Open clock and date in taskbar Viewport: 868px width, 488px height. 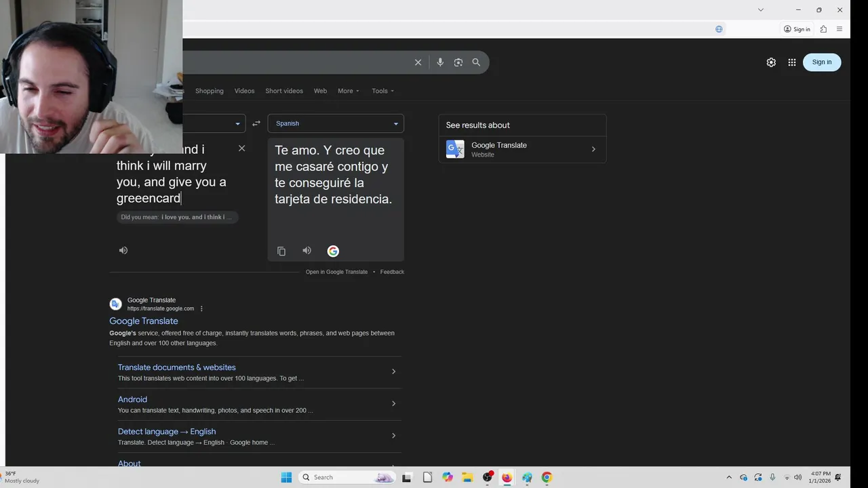pyautogui.click(x=819, y=477)
